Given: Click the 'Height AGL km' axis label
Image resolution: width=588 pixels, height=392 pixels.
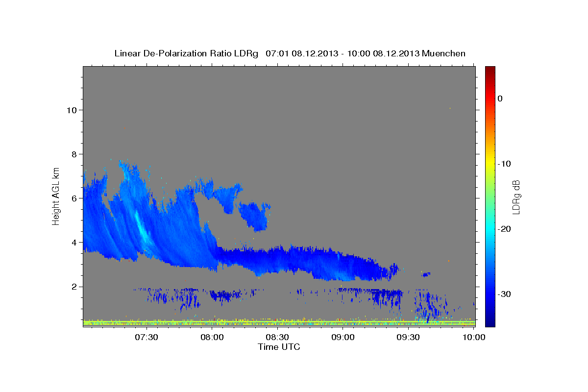Looking at the screenshot, I should coord(56,196).
